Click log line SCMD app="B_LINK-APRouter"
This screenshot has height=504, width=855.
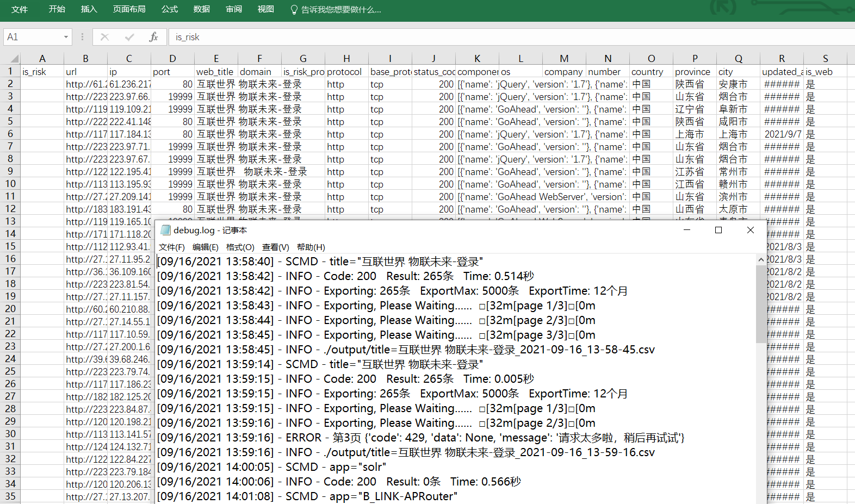point(307,496)
